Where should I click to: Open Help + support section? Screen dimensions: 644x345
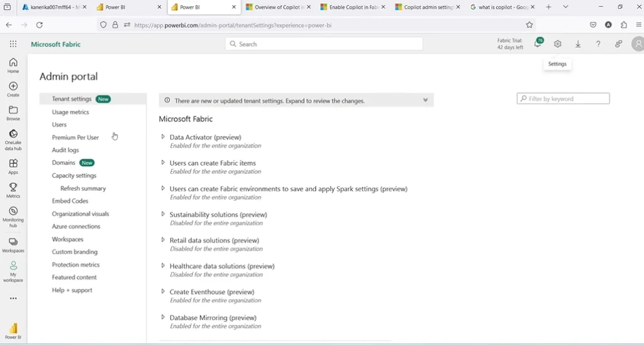(x=72, y=290)
